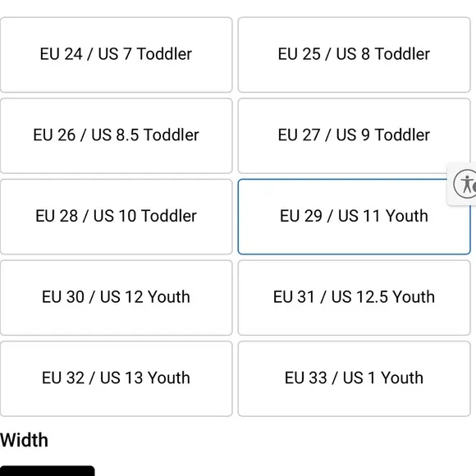Select size EU 25 / US 8 Toddler
476x476 pixels.
[354, 55]
